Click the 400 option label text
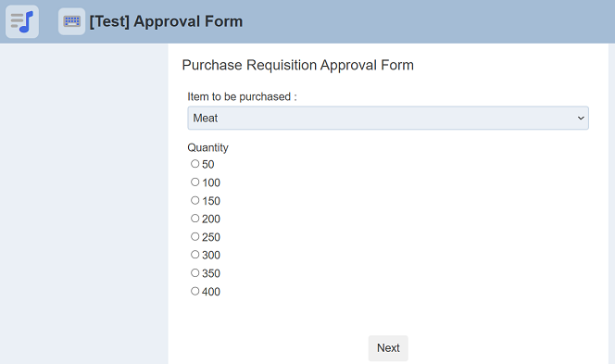615x364 pixels. click(x=211, y=292)
